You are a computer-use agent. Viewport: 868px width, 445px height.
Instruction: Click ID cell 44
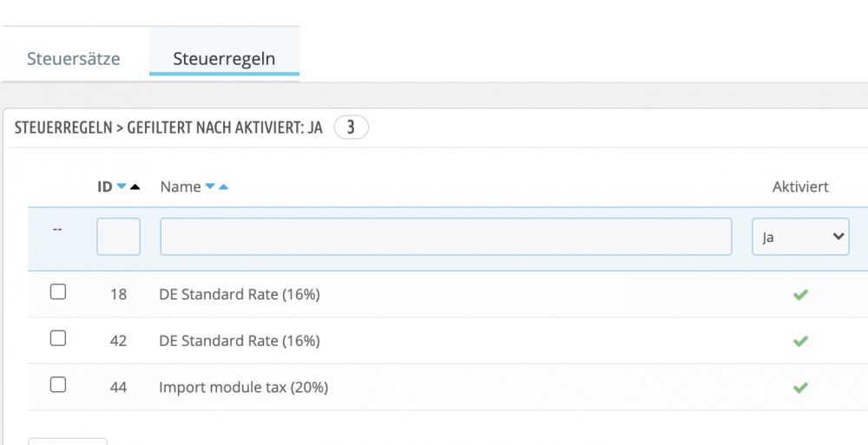click(x=118, y=388)
